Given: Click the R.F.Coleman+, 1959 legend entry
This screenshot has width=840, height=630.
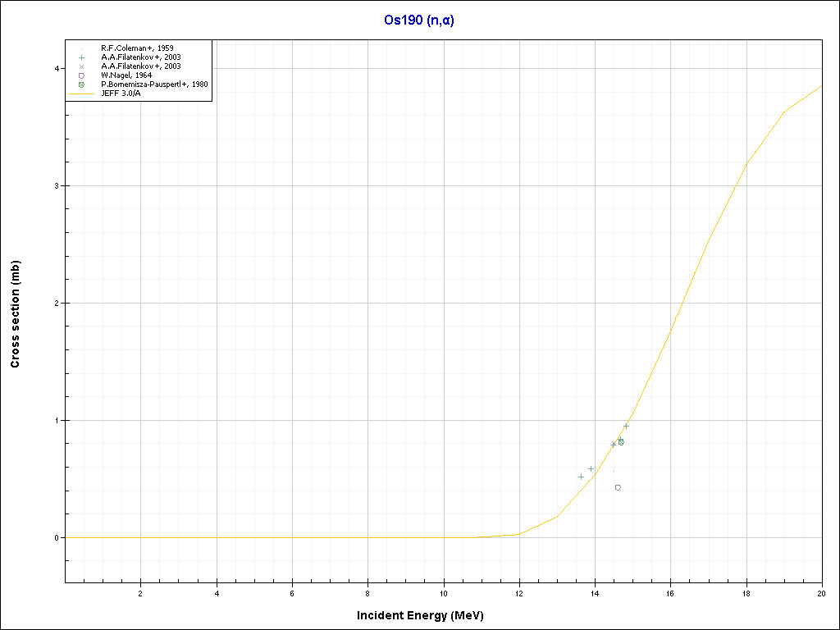Looking at the screenshot, I should 137,48.
